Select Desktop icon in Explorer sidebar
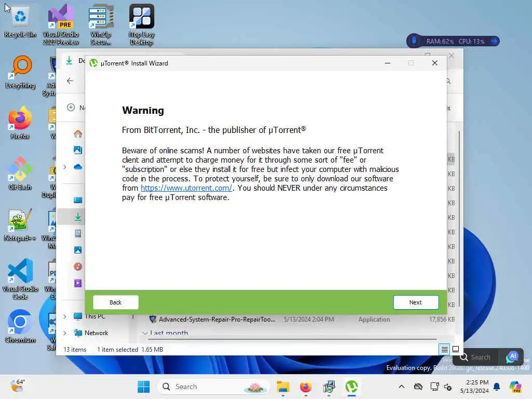Image resolution: width=532 pixels, height=399 pixels. point(78,200)
